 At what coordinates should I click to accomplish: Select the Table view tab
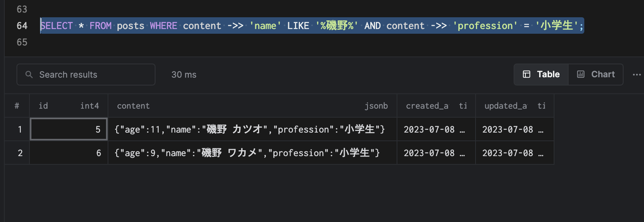(x=541, y=75)
